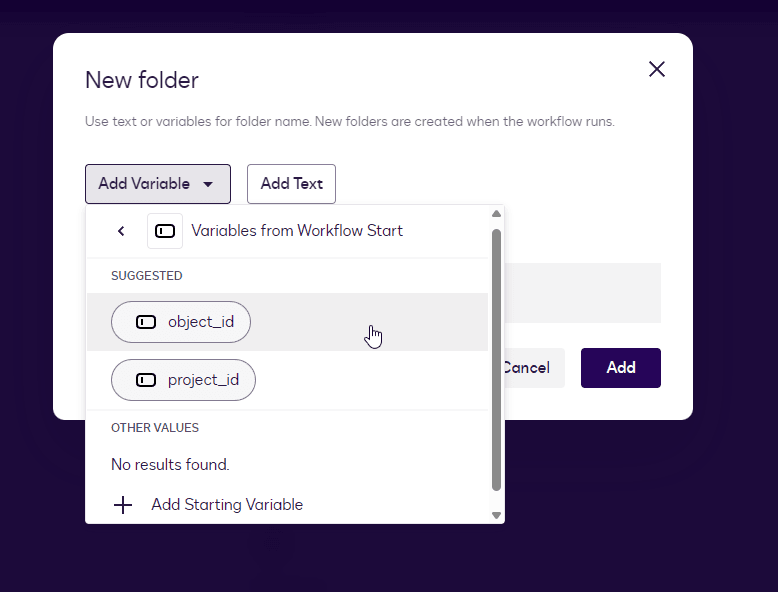
Task: Click the purple Add button
Action: pos(620,368)
